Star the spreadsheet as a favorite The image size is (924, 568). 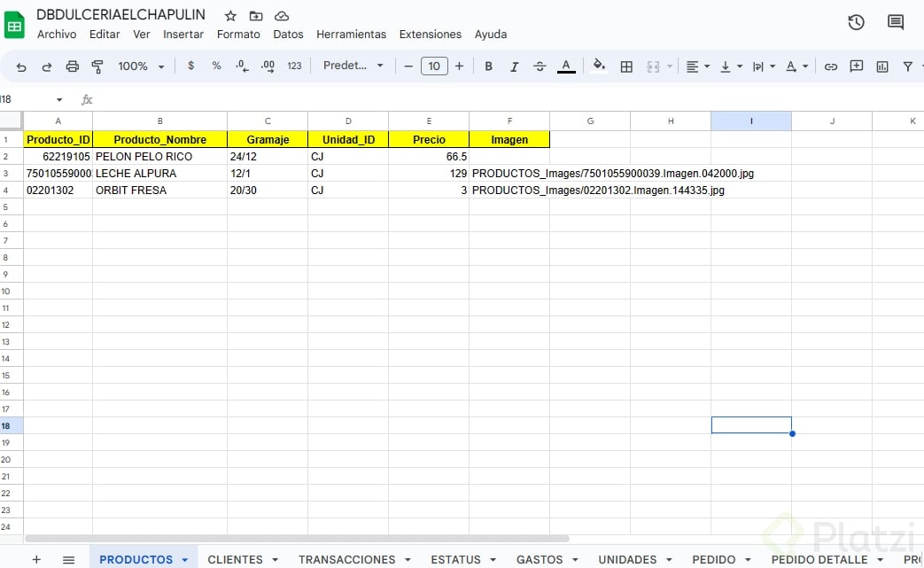229,15
